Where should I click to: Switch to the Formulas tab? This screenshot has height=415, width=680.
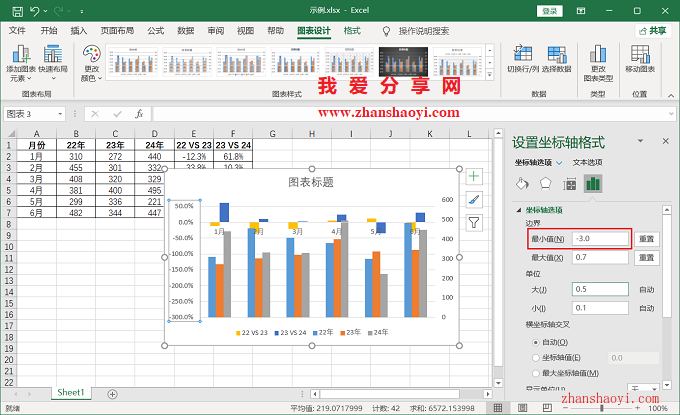(155, 31)
